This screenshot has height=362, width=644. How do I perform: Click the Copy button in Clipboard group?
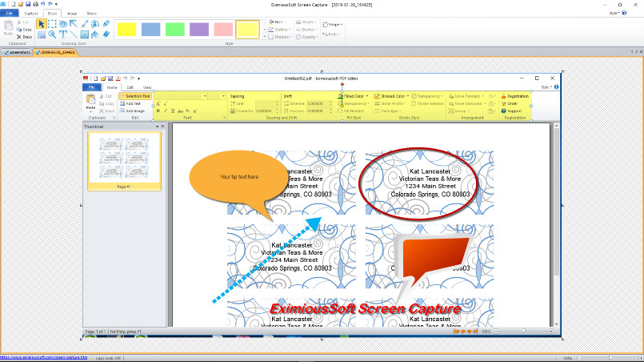point(24,30)
